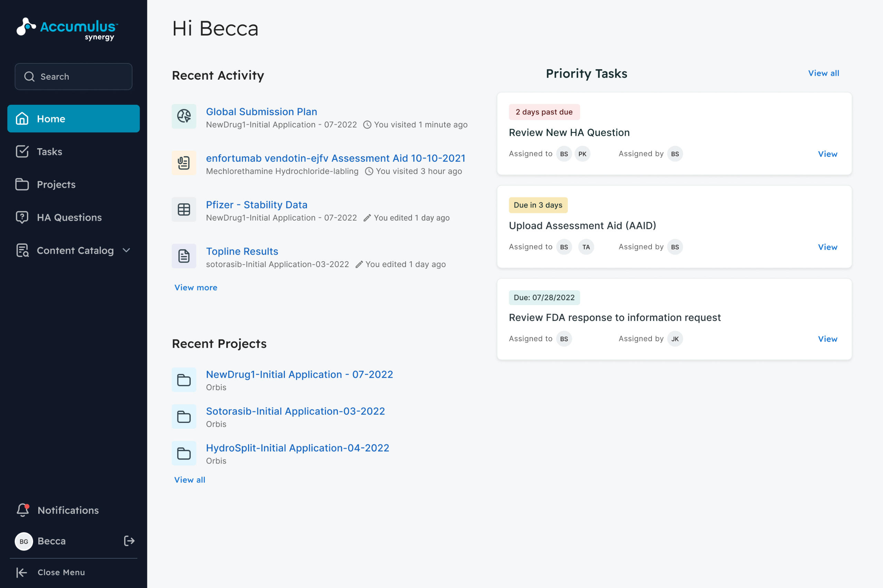Click the Global Submission Plan globe icon
The width and height of the screenshot is (883, 588).
pos(183,116)
